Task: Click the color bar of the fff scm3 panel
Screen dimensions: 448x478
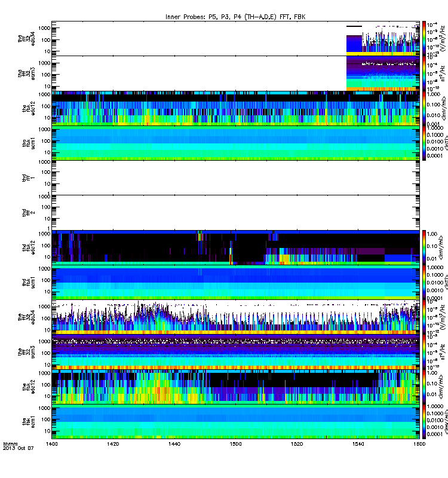Action: 424,352
